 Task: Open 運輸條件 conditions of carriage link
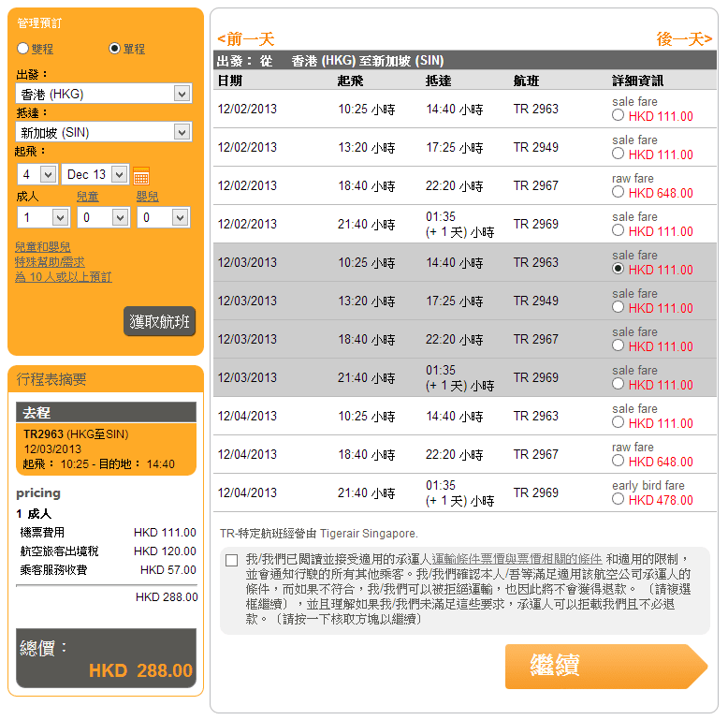(x=450, y=559)
